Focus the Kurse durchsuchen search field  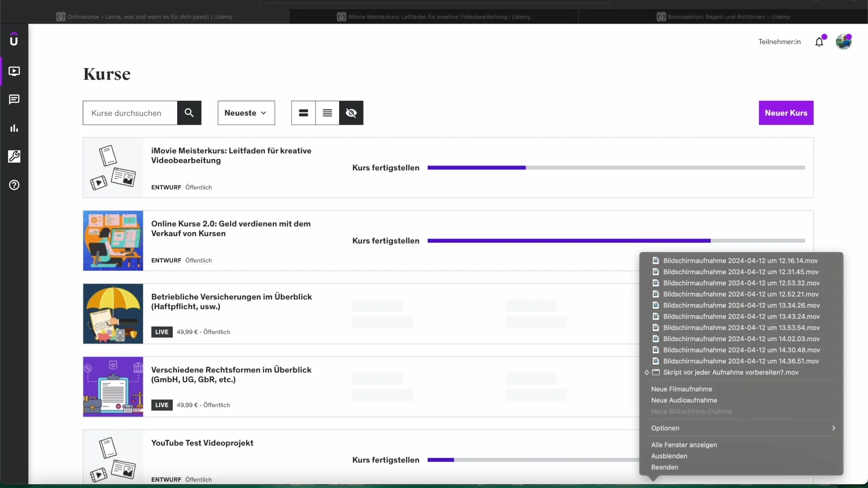point(130,113)
